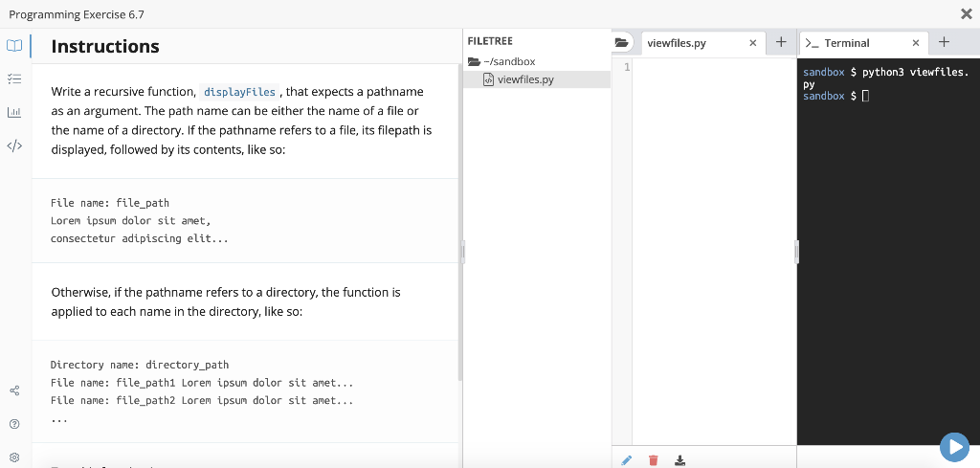Viewport: 980px width, 468px height.
Task: Open the bar chart results icon
Action: pos(14,113)
